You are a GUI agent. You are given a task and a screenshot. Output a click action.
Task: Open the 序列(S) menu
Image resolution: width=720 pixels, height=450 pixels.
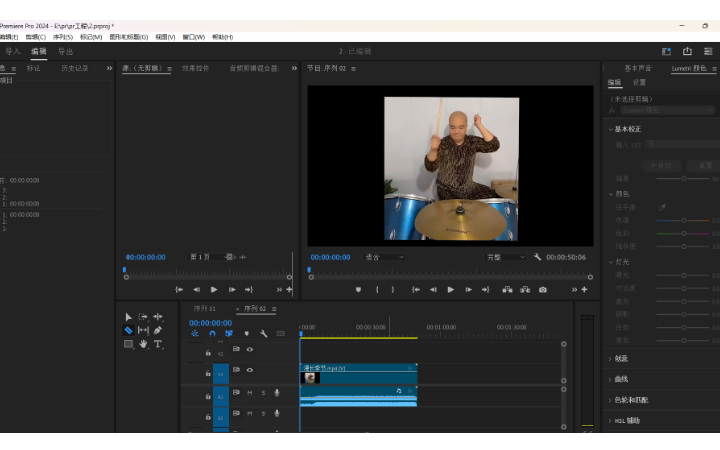click(63, 37)
